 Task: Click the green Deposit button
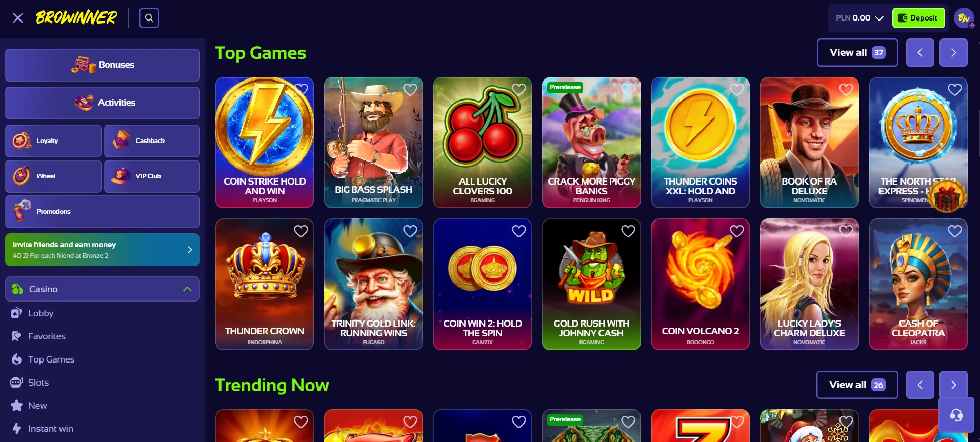point(918,18)
